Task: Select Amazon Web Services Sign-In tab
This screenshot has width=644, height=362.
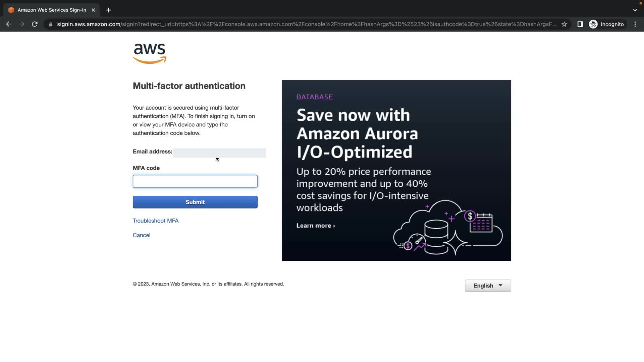Action: coord(52,10)
